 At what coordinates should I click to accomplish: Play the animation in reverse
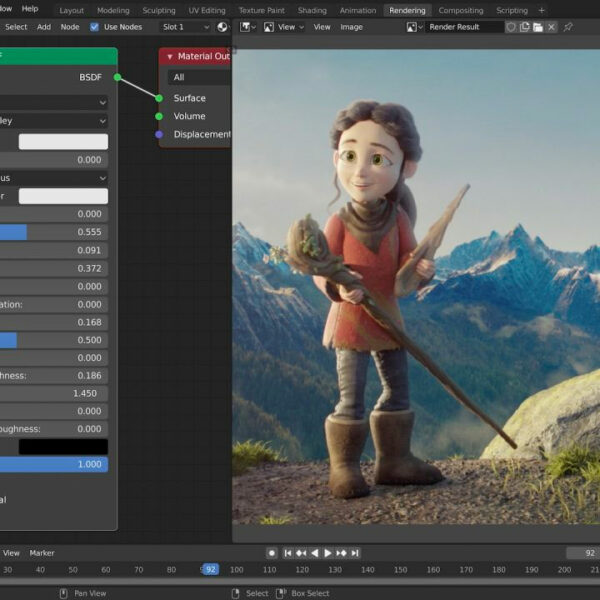[315, 553]
